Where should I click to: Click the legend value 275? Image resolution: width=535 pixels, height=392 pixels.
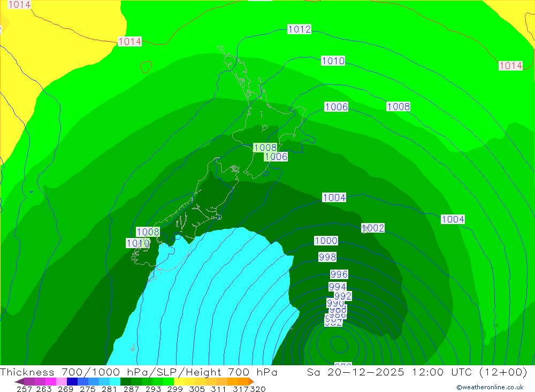tap(88, 389)
